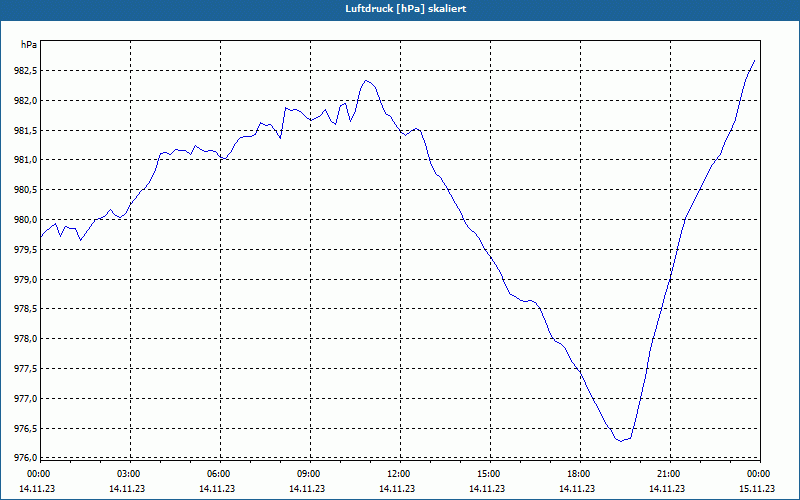
Task: Select the 980,5 axis value
Action: 26,190
